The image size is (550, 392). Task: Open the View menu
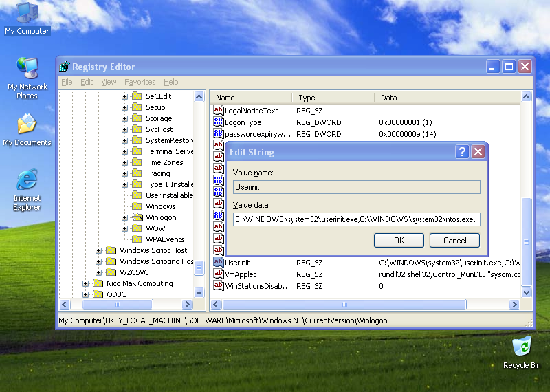(109, 82)
